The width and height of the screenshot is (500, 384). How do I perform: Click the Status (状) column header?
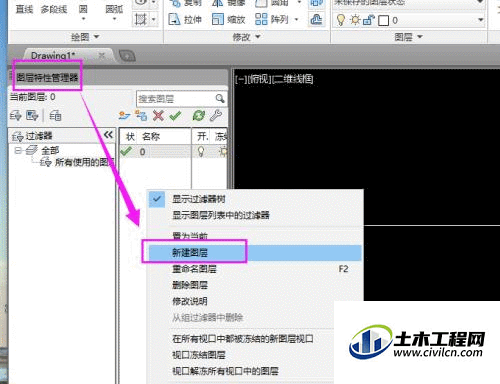(130, 136)
